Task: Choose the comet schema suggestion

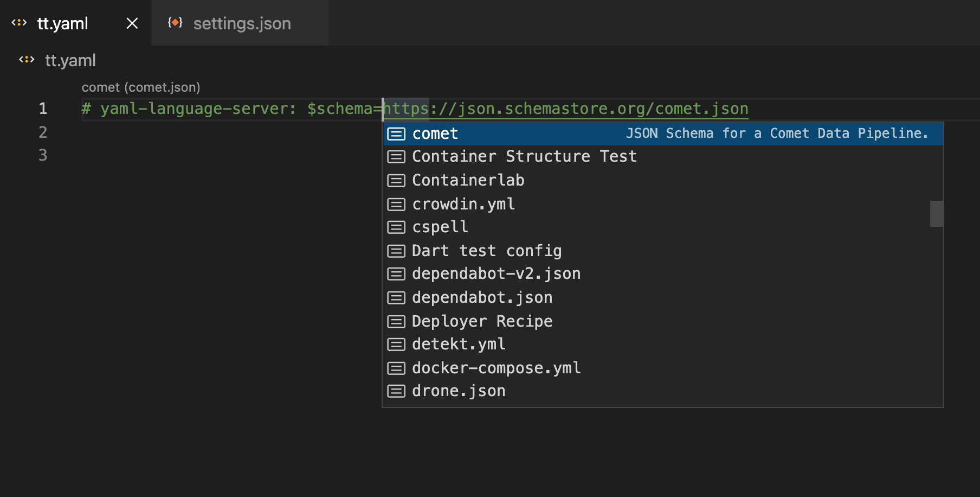Action: point(435,133)
